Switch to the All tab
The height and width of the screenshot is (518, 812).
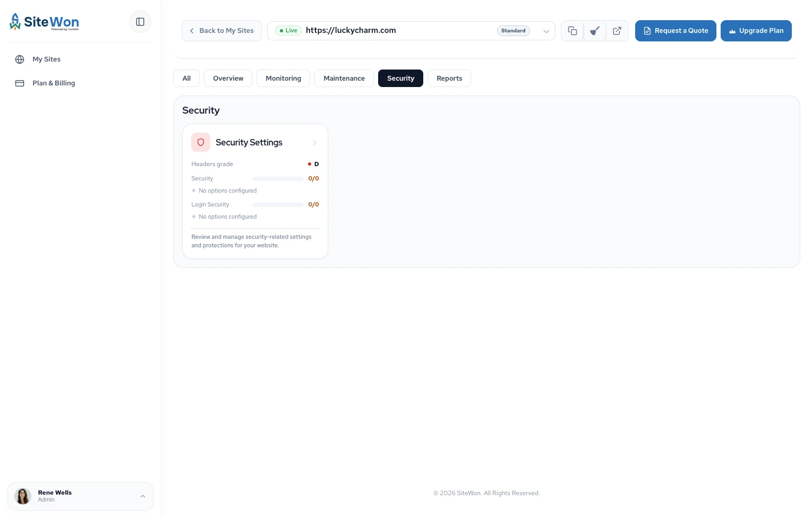[186, 79]
